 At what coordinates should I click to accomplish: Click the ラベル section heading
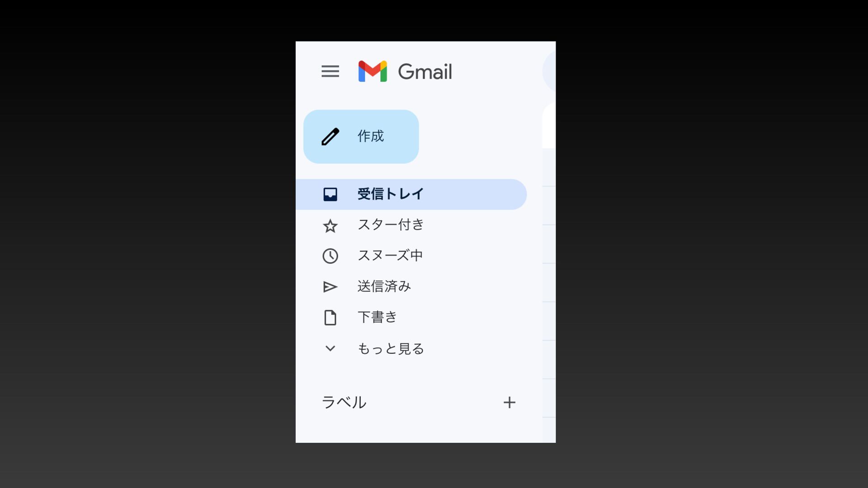344,402
